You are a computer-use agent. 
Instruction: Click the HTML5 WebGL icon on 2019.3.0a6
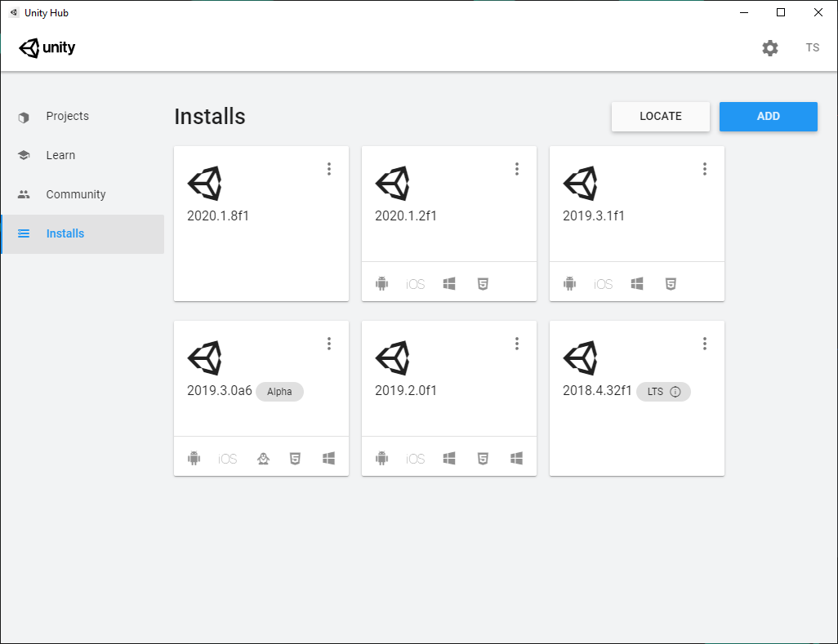295,459
